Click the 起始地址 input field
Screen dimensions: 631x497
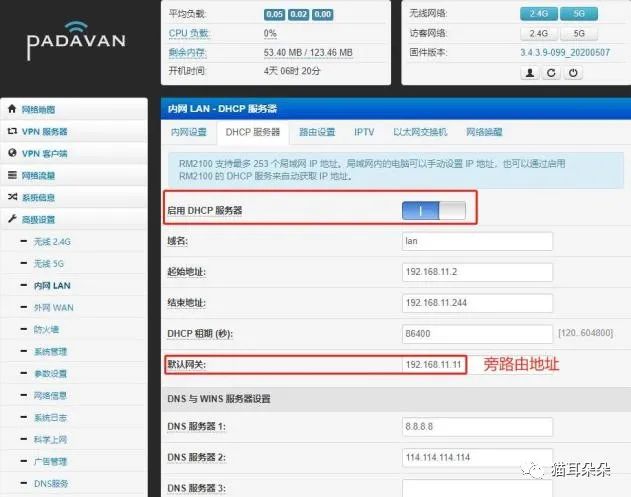click(x=477, y=272)
